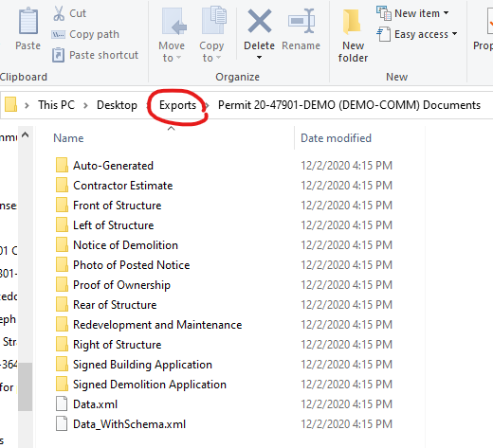Go to Desktop in the address path
This screenshot has height=448, width=493.
coord(117,105)
